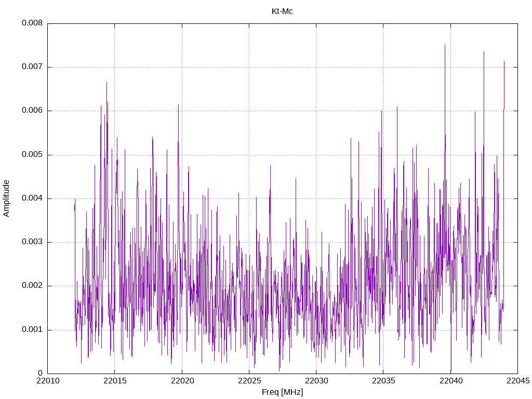Click y-axis tick label 0.008
Image resolution: width=532 pixels, height=399 pixels.
point(32,23)
